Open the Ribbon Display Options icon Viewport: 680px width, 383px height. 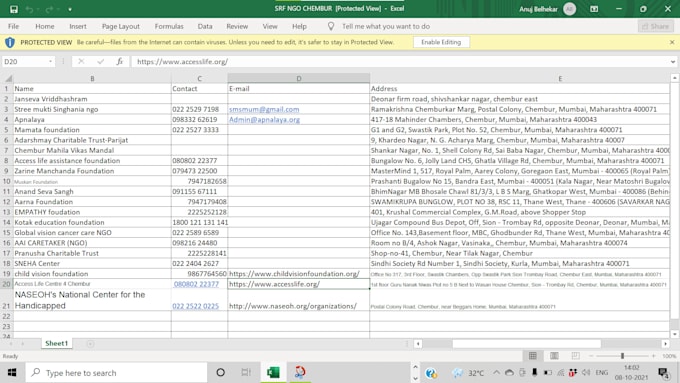point(594,9)
